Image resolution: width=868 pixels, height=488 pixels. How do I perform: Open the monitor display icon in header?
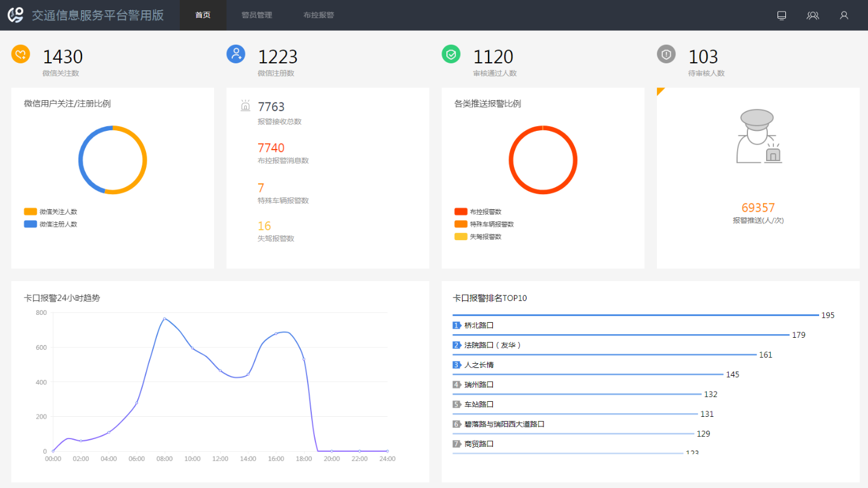point(782,15)
